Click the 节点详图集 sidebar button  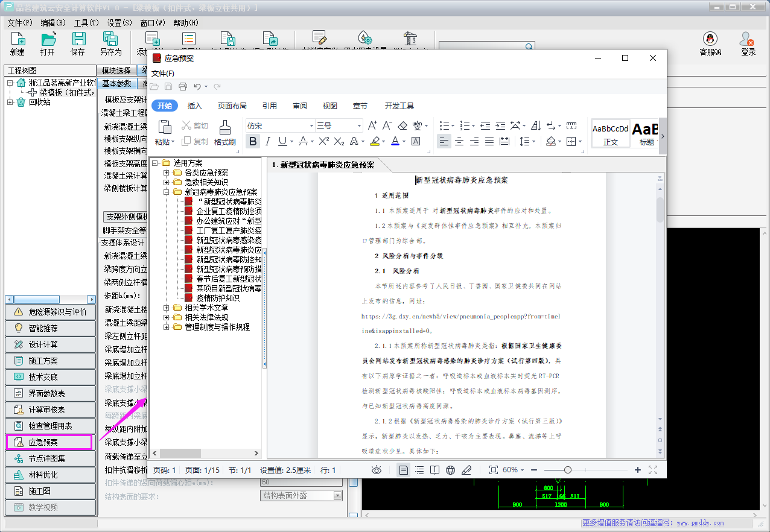click(x=51, y=458)
